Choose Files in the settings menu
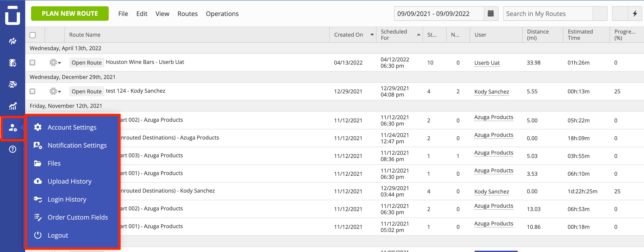 click(x=54, y=163)
